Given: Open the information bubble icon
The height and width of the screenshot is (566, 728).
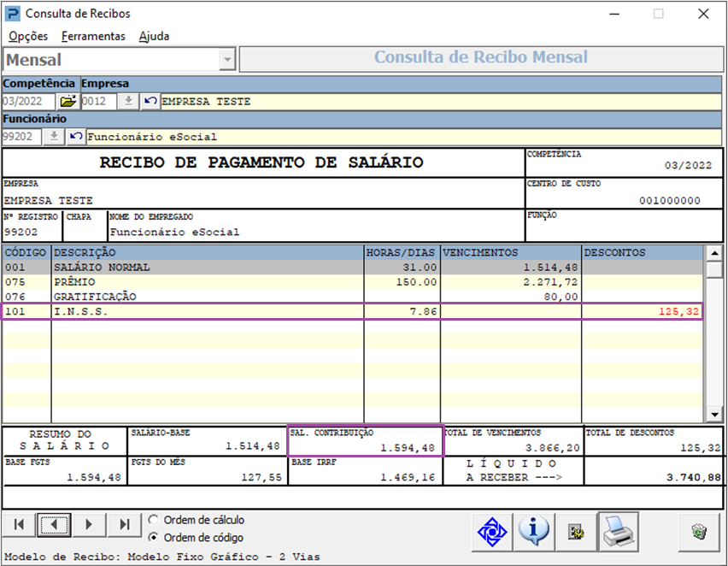Looking at the screenshot, I should [533, 532].
